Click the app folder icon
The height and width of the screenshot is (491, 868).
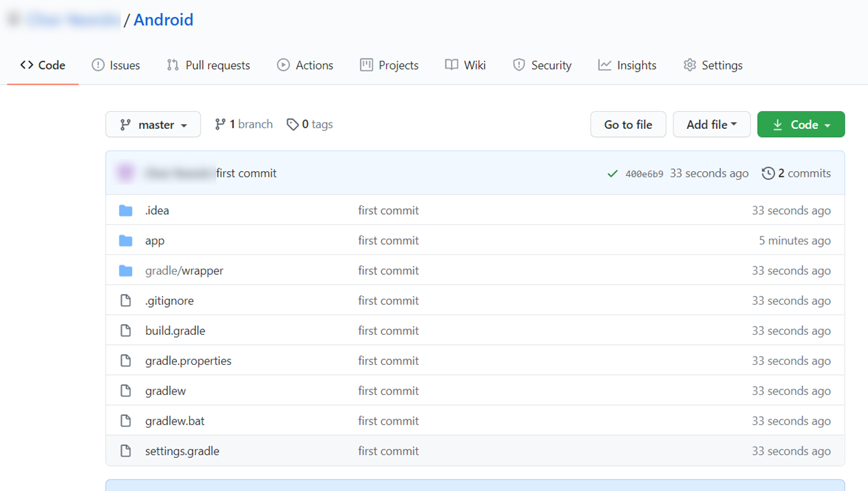[126, 241]
